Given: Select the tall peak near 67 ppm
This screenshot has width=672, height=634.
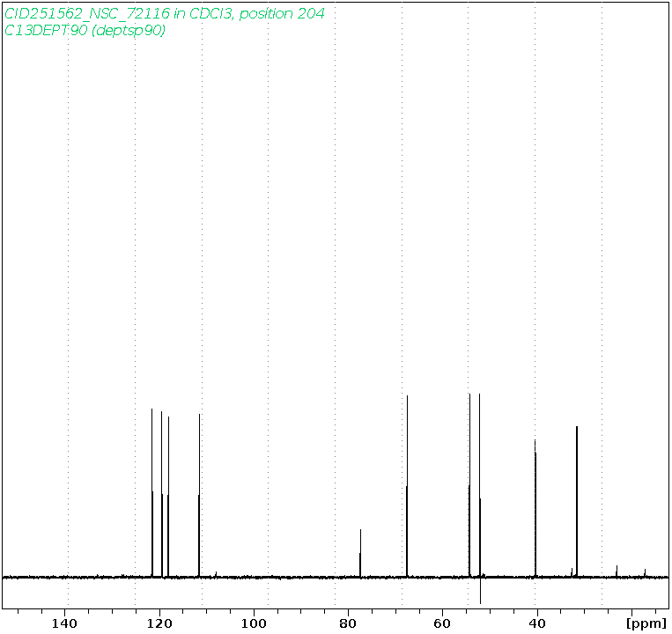Looking at the screenshot, I should tap(407, 486).
